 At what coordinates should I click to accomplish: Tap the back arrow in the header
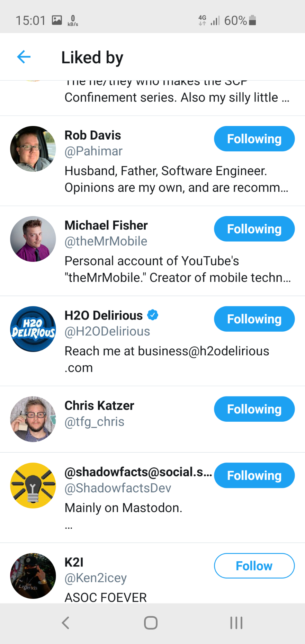point(24,57)
